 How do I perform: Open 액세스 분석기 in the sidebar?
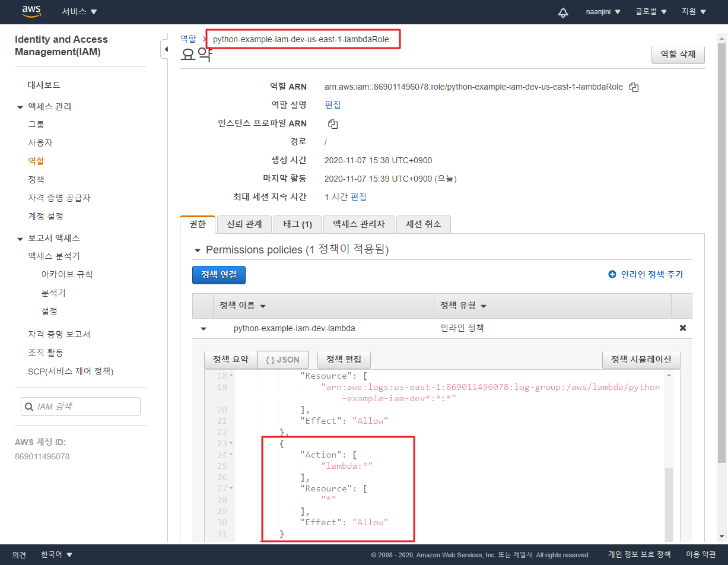54,256
